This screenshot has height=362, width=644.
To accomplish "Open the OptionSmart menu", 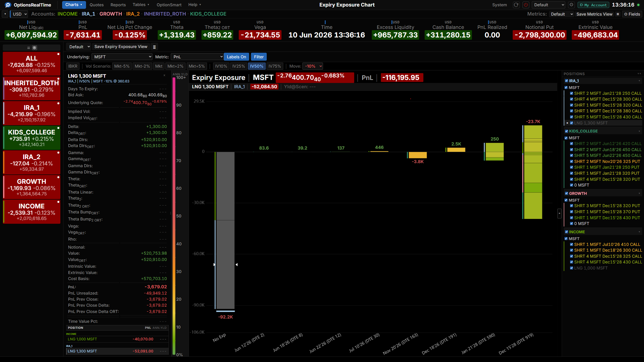I will (169, 5).
